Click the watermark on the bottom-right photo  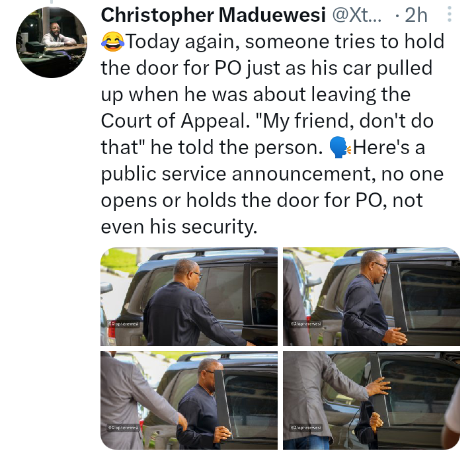pos(306,427)
